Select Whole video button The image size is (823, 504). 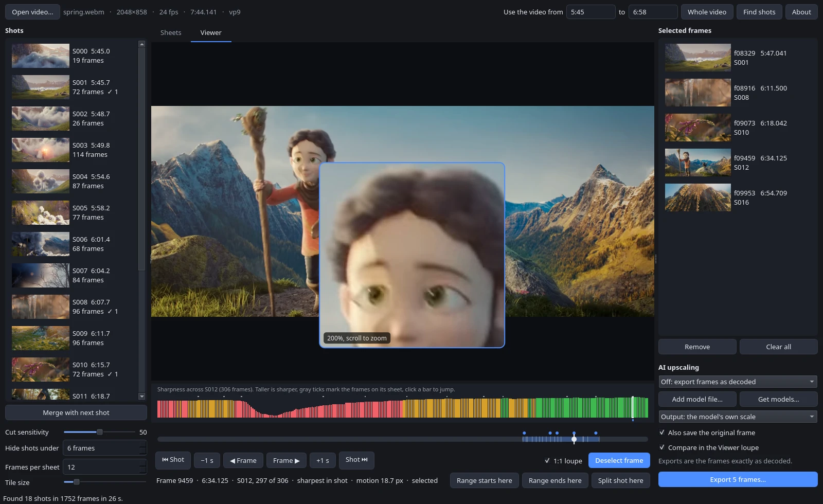point(707,12)
